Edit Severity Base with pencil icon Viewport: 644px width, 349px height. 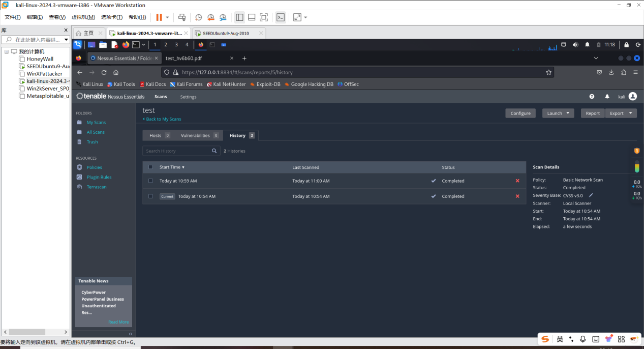click(591, 195)
